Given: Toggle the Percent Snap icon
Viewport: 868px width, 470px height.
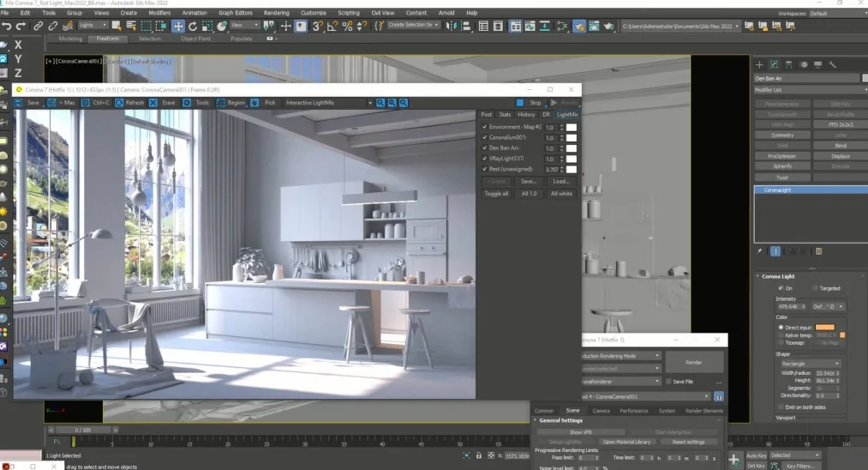Looking at the screenshot, I should click(347, 26).
